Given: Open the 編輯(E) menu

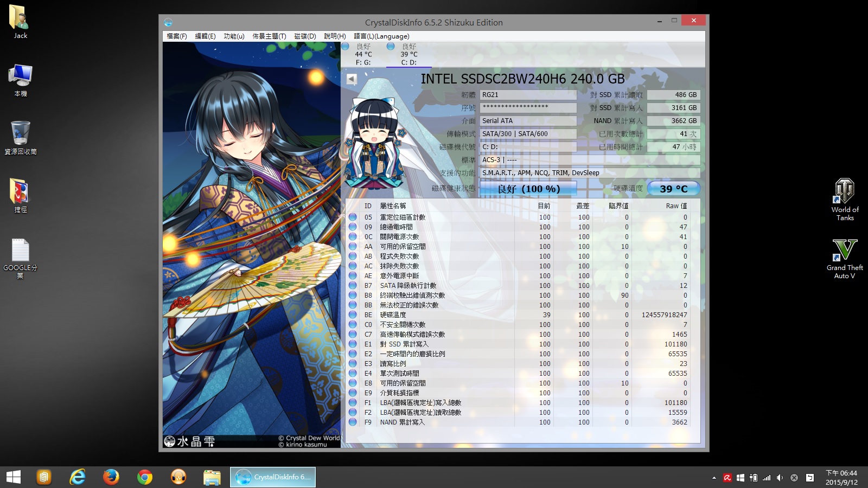Looking at the screenshot, I should [205, 36].
